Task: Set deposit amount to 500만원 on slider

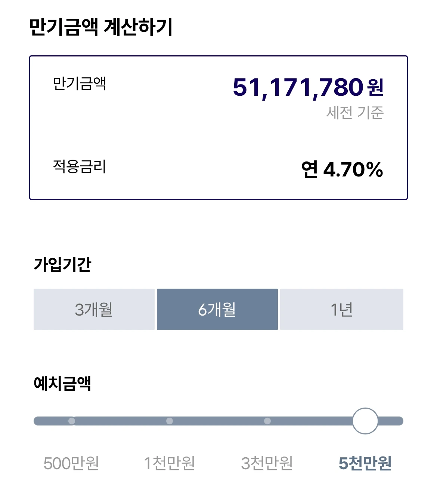Action: tap(72, 421)
